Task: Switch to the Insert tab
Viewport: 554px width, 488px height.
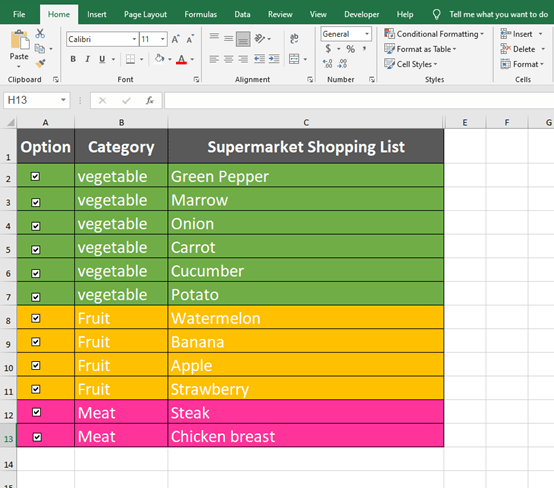Action: coord(97,14)
